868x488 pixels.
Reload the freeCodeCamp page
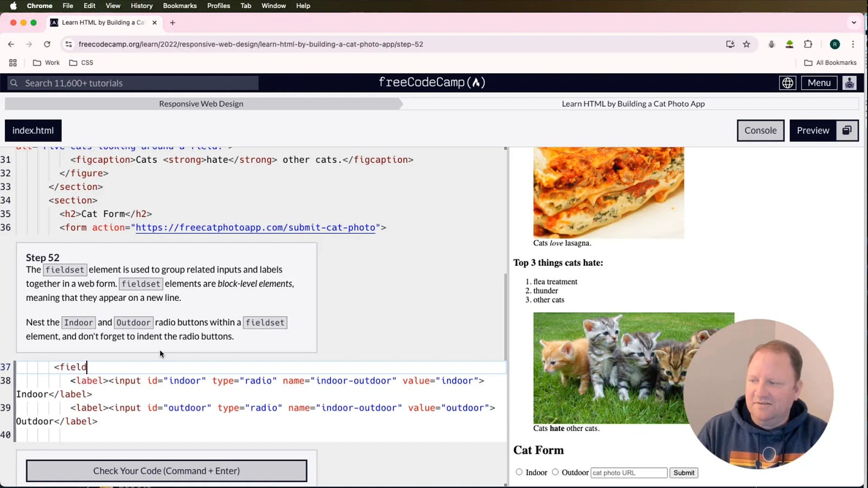click(47, 44)
